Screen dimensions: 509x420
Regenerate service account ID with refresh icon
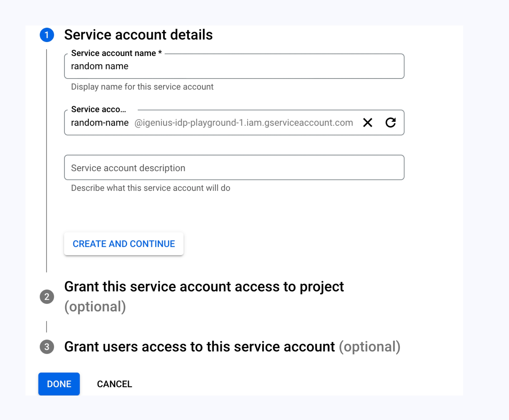coord(390,122)
